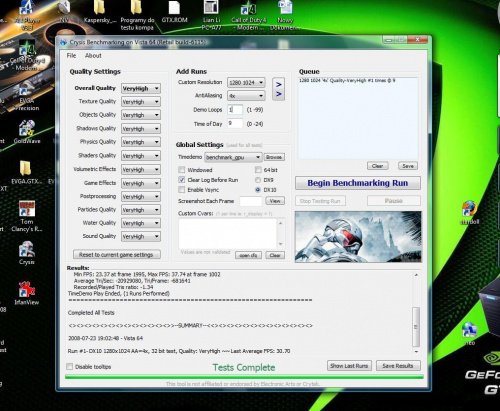500x411 pixels.
Task: Select the GTX.ROM file icon
Action: (x=174, y=12)
